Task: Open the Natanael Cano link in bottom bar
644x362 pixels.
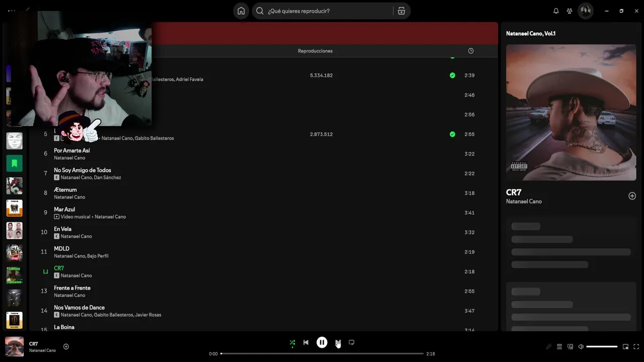Action: [x=42, y=350]
